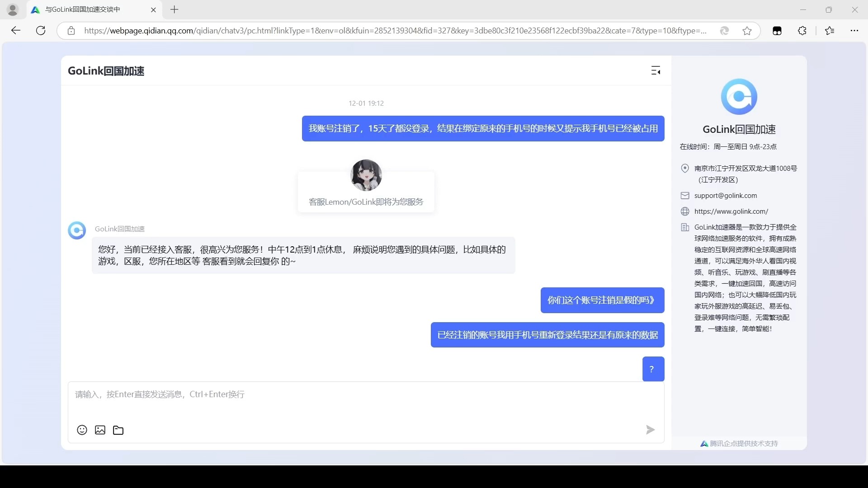Add page to favorites star icon

[x=747, y=31]
